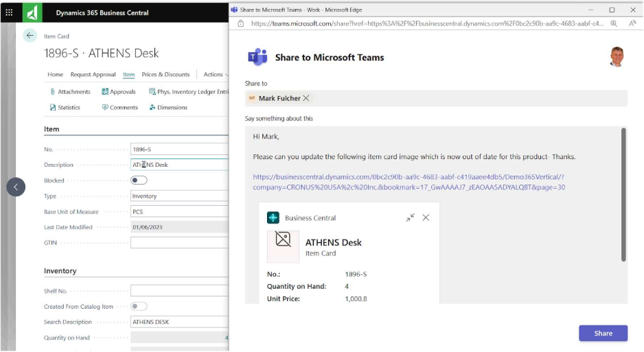The image size is (644, 352).
Task: Go back using the Item Card arrow
Action: click(x=30, y=36)
